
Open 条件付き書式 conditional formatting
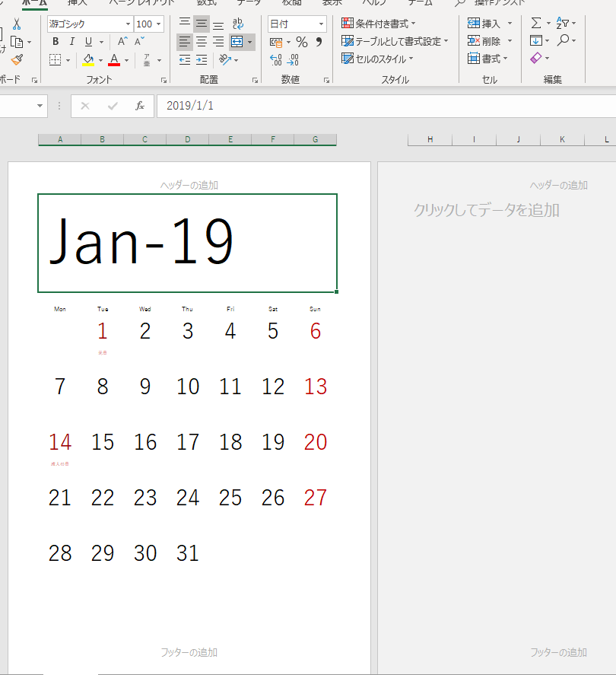[379, 24]
